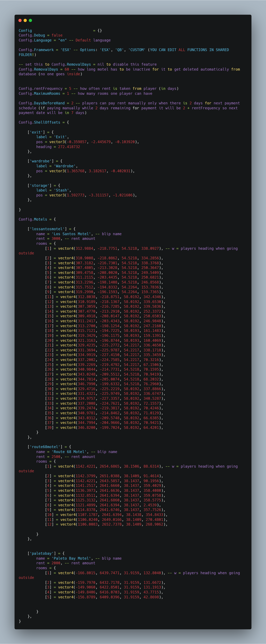This screenshot has width=266, height=644.
Task: Click the Config.rentFrequency value 5
Action: click(x=70, y=89)
